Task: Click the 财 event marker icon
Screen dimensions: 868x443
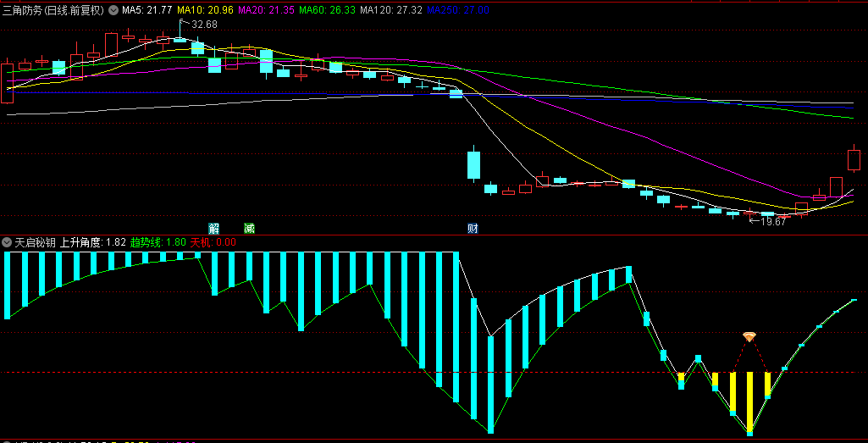Action: (473, 228)
